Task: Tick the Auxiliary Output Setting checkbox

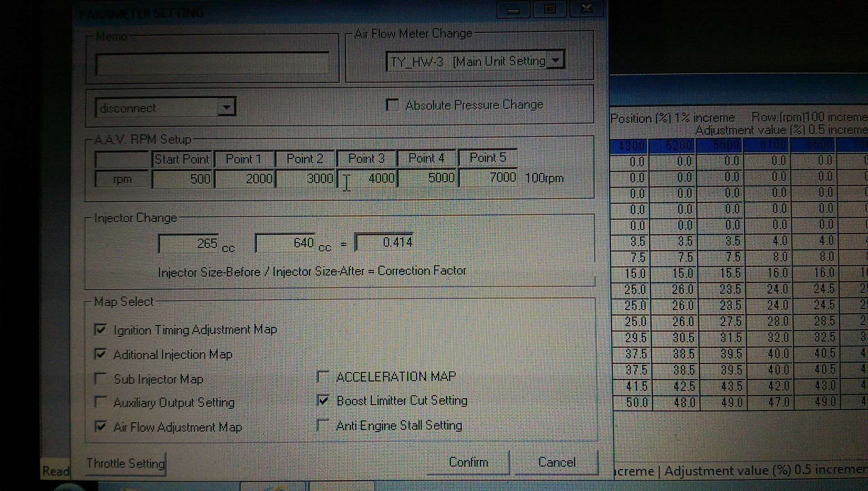Action: point(100,402)
